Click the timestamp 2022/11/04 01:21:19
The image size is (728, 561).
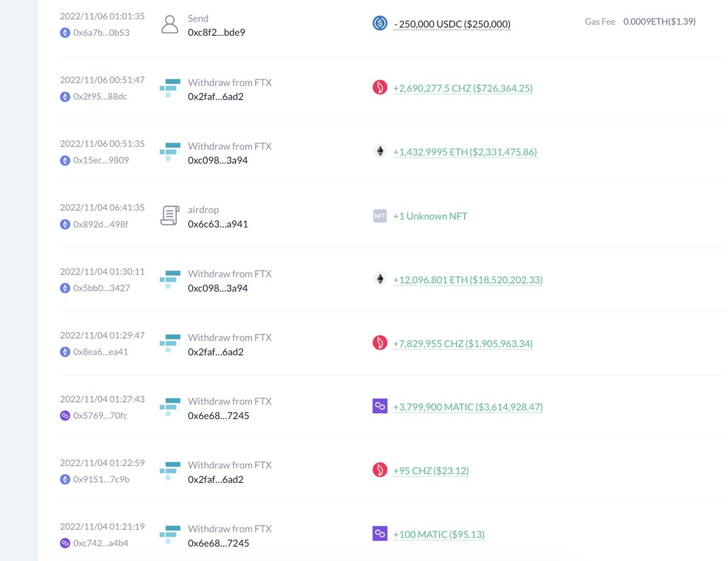103,526
